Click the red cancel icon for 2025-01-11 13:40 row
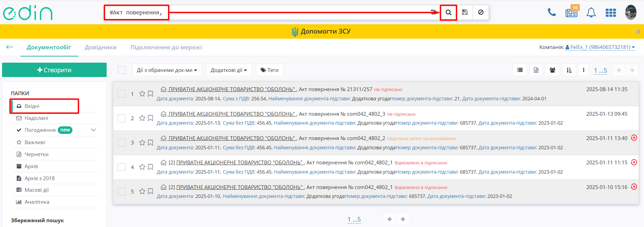Screen dimensions: 644x227 [634, 138]
